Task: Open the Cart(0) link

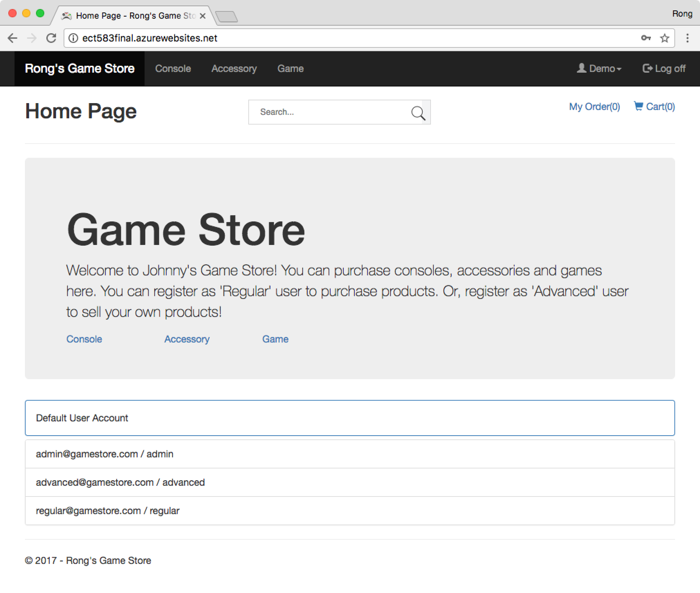Action: click(x=654, y=107)
